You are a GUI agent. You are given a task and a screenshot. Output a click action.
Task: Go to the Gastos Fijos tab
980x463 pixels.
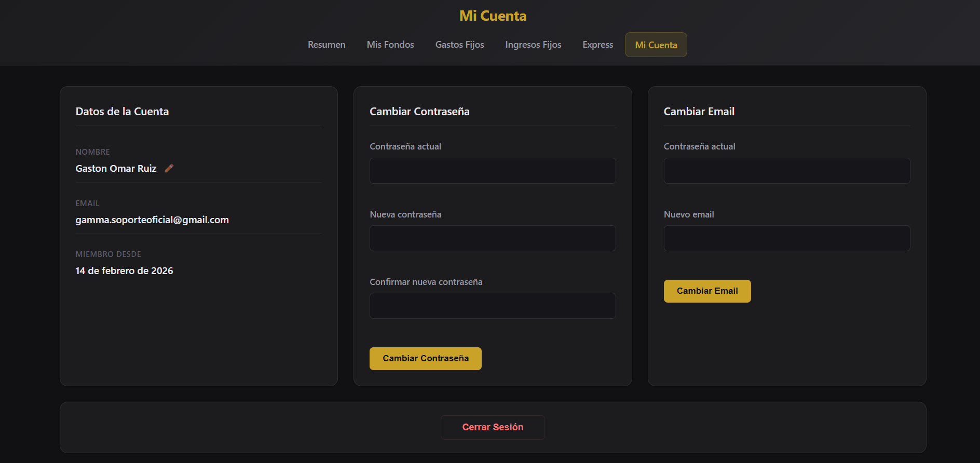[459, 45]
